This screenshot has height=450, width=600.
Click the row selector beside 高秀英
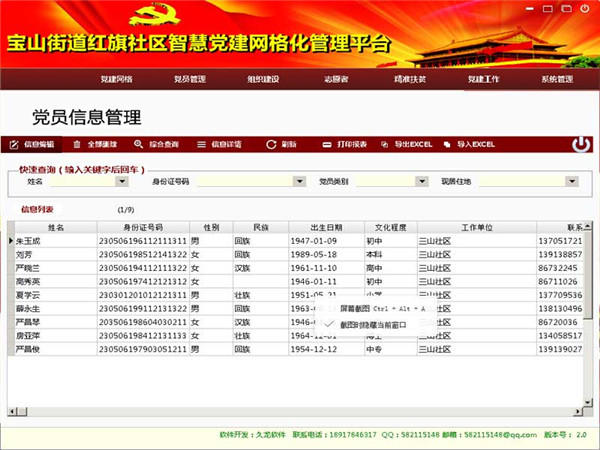point(11,282)
